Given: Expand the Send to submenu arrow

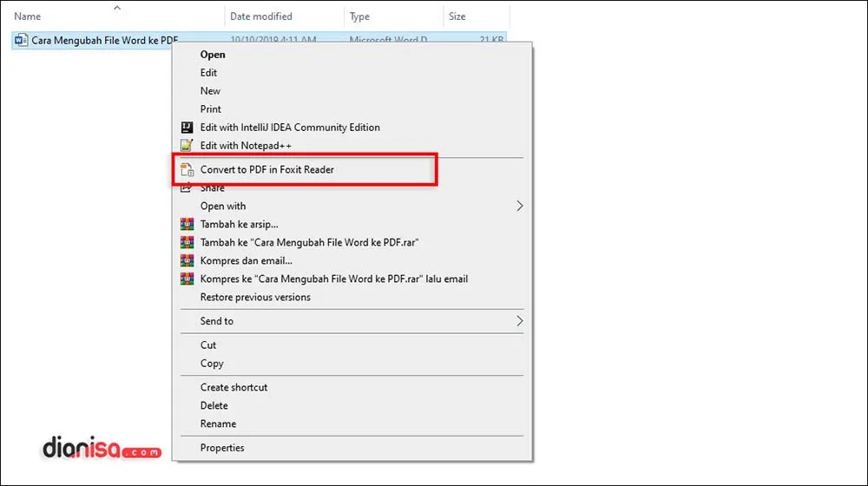Looking at the screenshot, I should click(x=519, y=321).
